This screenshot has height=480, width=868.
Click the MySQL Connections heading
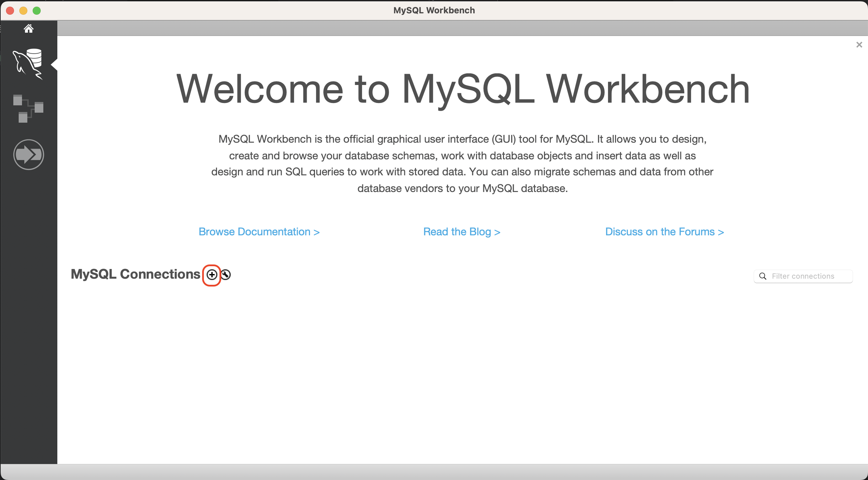pos(135,274)
